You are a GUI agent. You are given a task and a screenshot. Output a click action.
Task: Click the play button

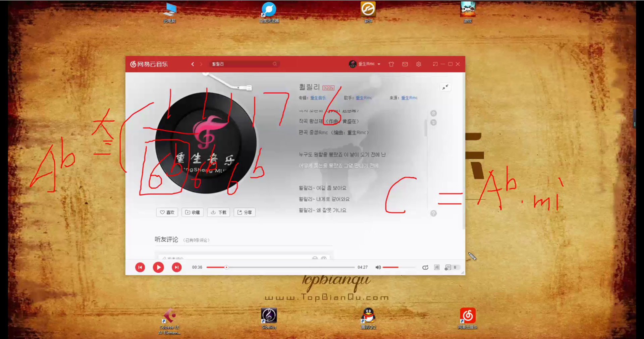(158, 267)
